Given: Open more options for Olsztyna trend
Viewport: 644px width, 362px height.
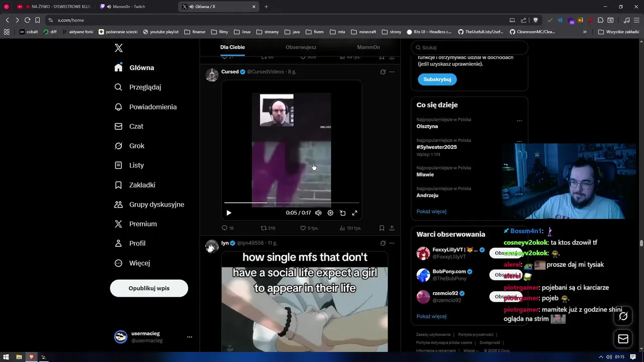Looking at the screenshot, I should (x=519, y=121).
